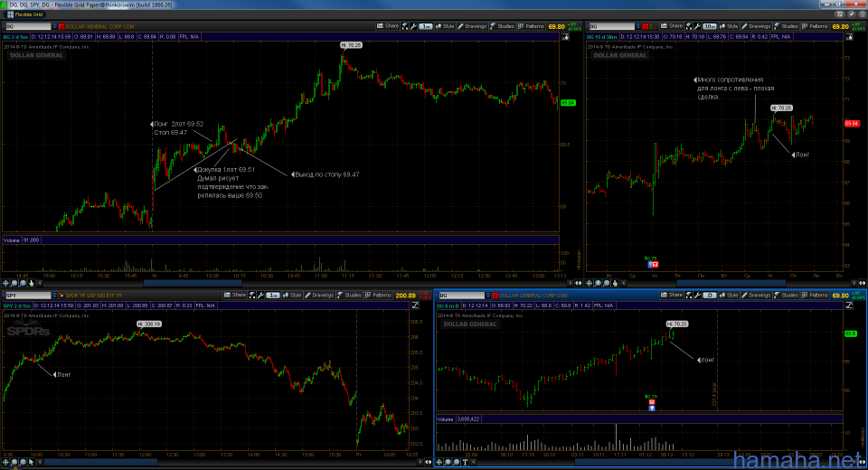The height and width of the screenshot is (470, 868).
Task: Open Style menu in top-right DG chart
Action: click(x=729, y=26)
